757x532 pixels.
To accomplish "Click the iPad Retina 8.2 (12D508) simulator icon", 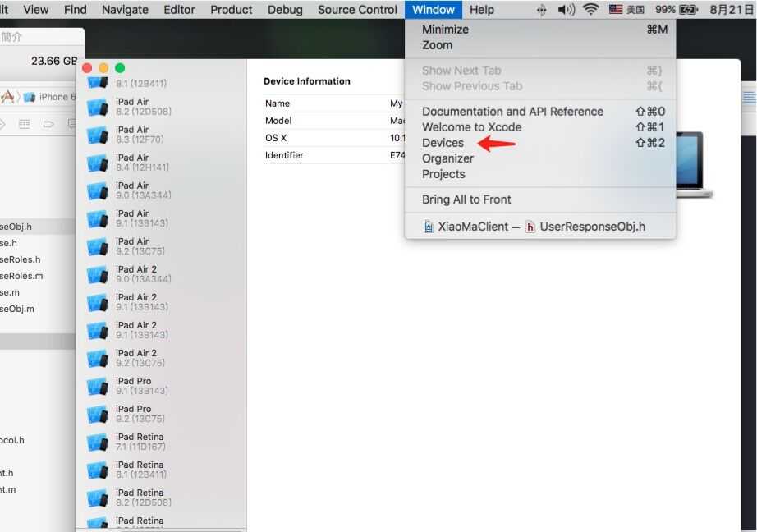I will (98, 498).
